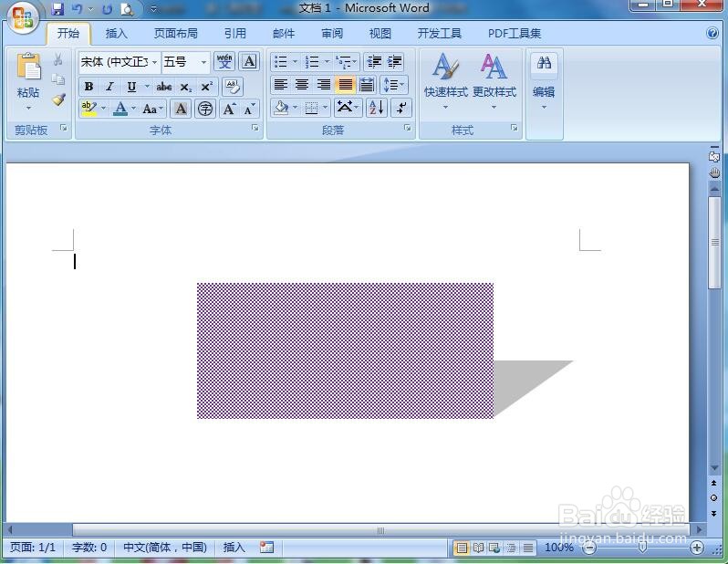The width and height of the screenshot is (728, 564).
Task: Save the document via quick access toolbar
Action: [x=57, y=9]
